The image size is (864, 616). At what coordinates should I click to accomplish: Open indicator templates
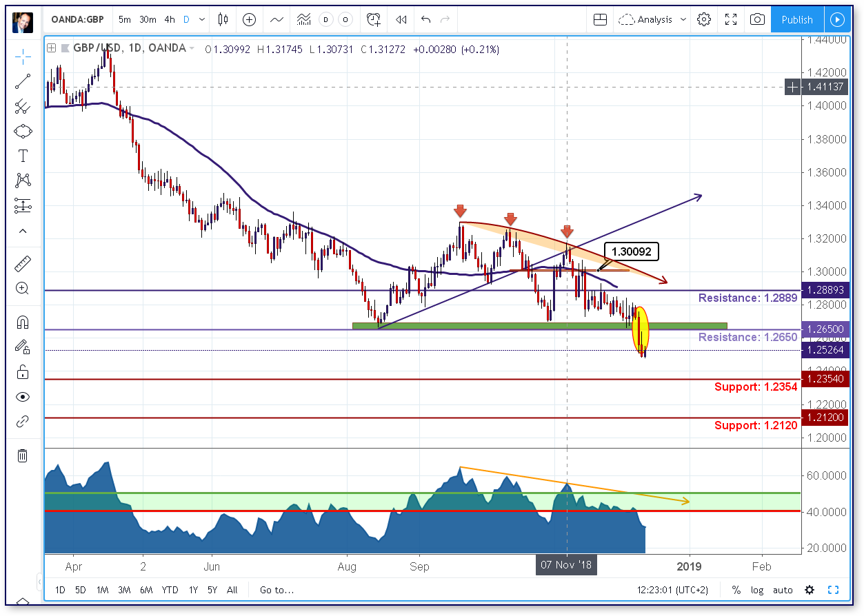coord(303,19)
